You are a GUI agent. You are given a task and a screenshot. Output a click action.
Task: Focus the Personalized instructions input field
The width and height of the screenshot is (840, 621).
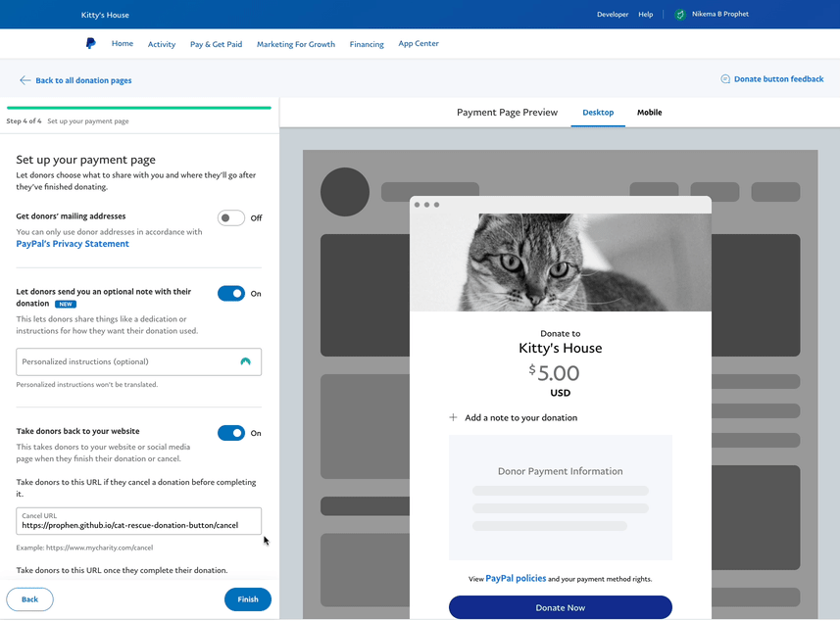point(139,361)
